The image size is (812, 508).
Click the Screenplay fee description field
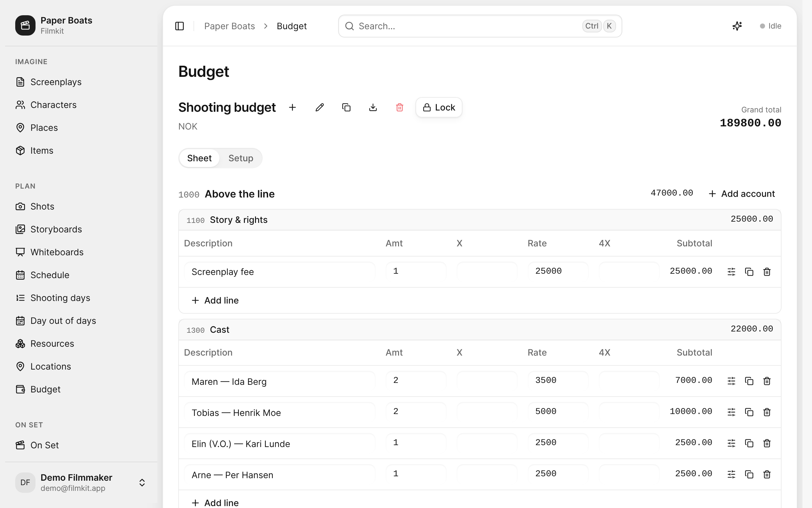[279, 271]
